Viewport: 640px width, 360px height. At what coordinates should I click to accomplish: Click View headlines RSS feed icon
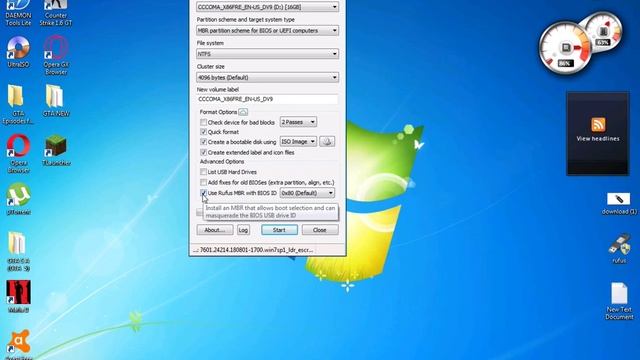tap(598, 124)
